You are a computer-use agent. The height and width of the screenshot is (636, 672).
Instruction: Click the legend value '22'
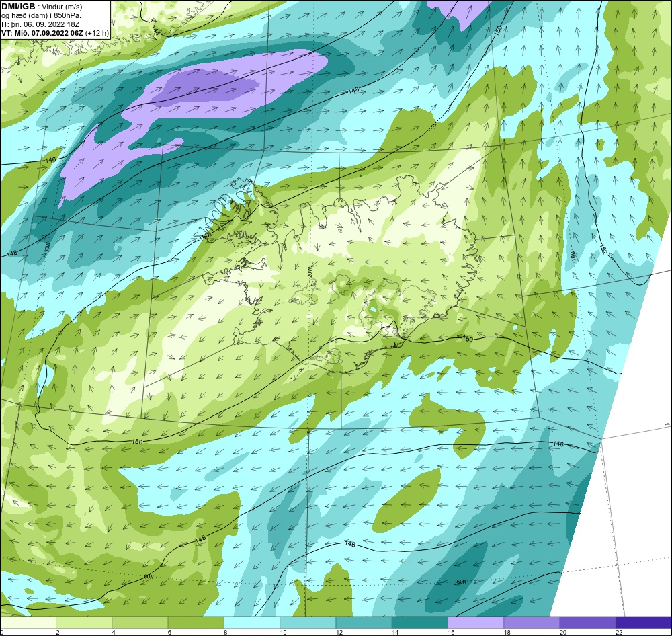click(618, 632)
